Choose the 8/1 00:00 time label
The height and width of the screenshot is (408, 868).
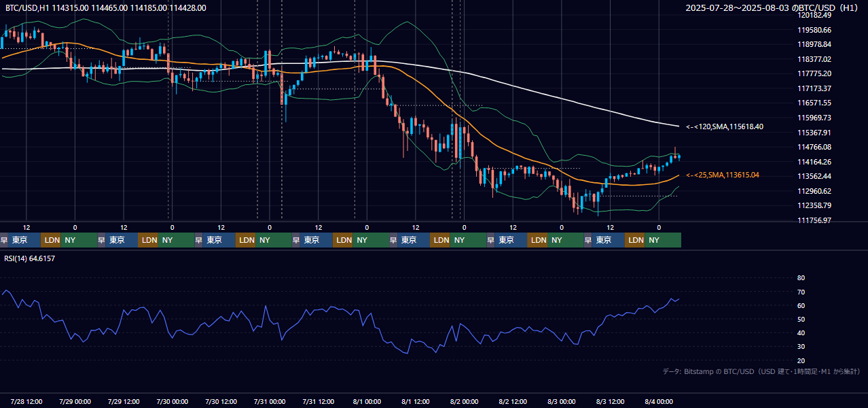367,401
